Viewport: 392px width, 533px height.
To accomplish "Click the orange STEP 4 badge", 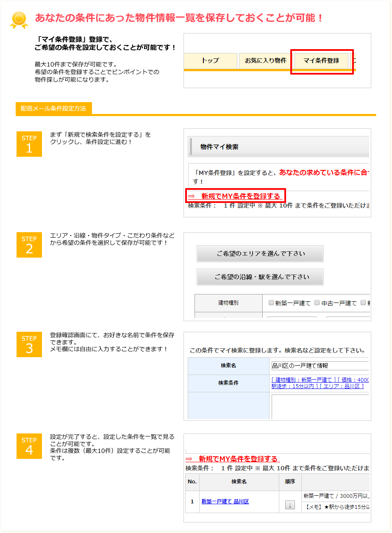I will 29,446.
